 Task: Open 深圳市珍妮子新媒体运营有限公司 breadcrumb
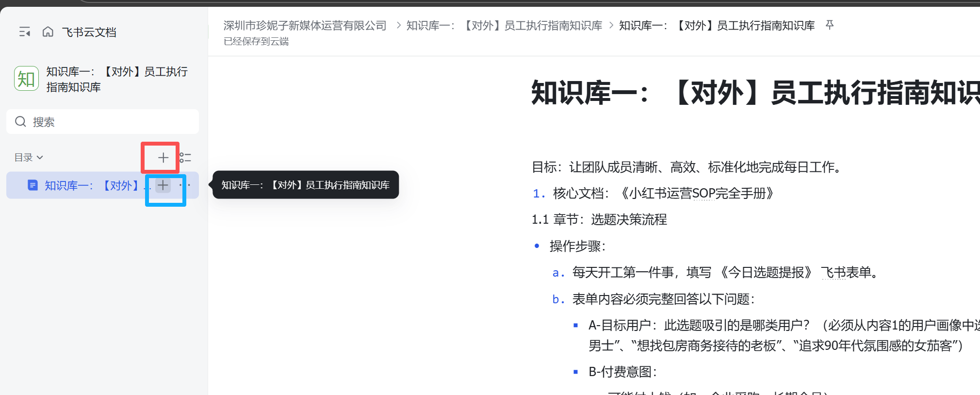(305, 26)
